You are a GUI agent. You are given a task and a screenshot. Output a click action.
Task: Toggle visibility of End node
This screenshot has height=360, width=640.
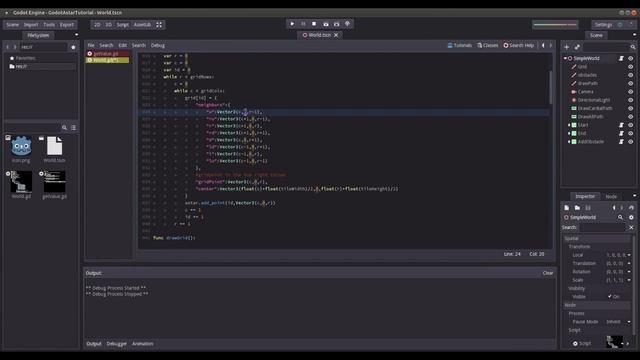click(630, 133)
